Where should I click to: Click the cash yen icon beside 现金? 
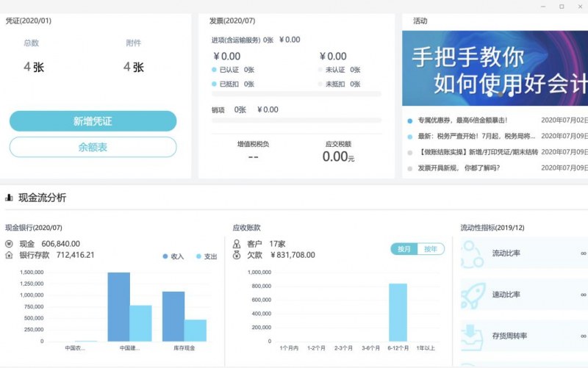pyautogui.click(x=9, y=244)
